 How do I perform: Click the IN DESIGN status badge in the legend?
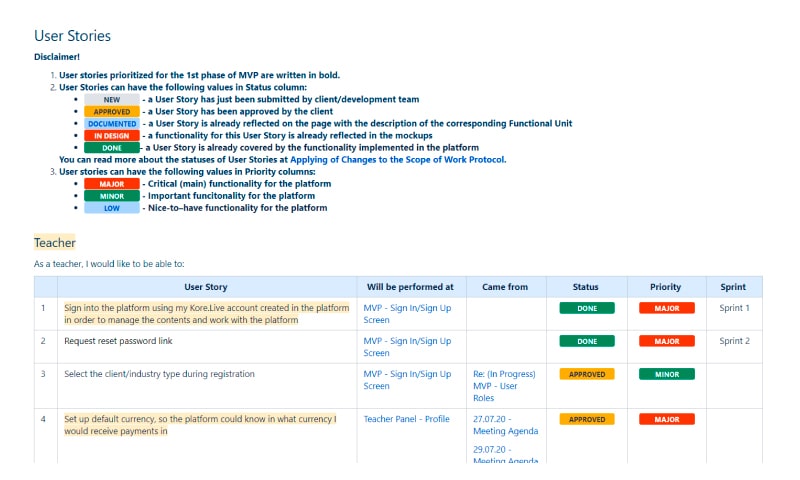coord(111,136)
